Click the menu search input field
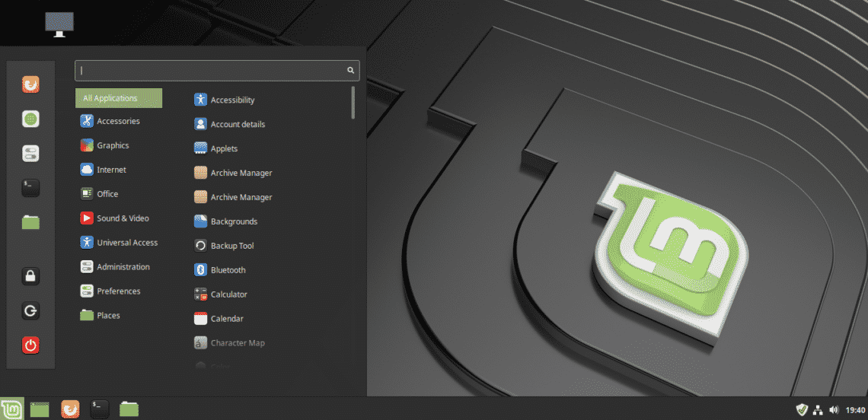868x420 pixels. pyautogui.click(x=212, y=70)
